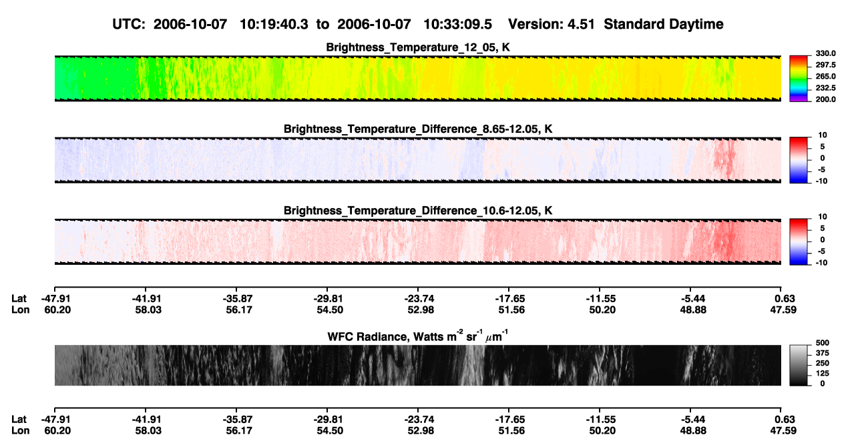Screen dimensions: 868x445
Task: Click latitude -41.91 on axis below 10.6-12.05 panel
Action: (x=146, y=298)
